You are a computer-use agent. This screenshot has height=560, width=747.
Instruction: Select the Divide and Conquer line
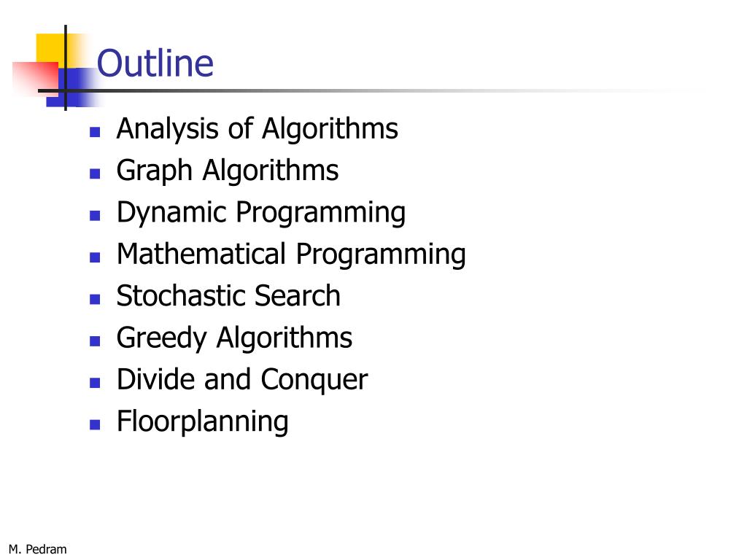242,380
